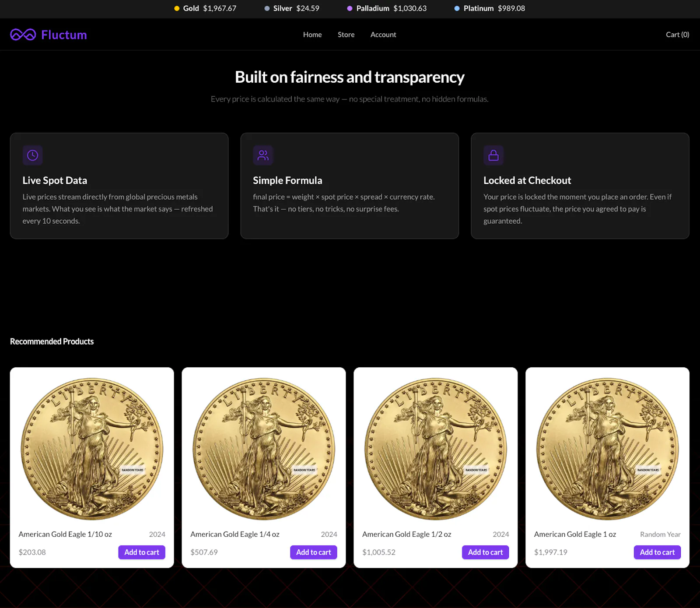This screenshot has height=608, width=700.
Task: Open the American Gold Eagle 1/2 oz coin image
Action: pos(436,449)
